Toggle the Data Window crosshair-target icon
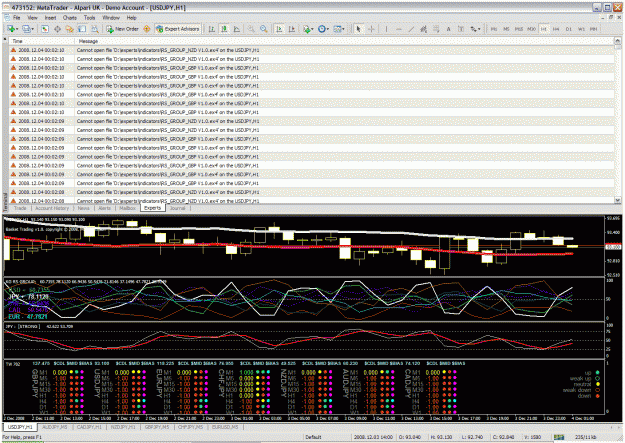The height and width of the screenshot is (443, 625). coord(57,29)
